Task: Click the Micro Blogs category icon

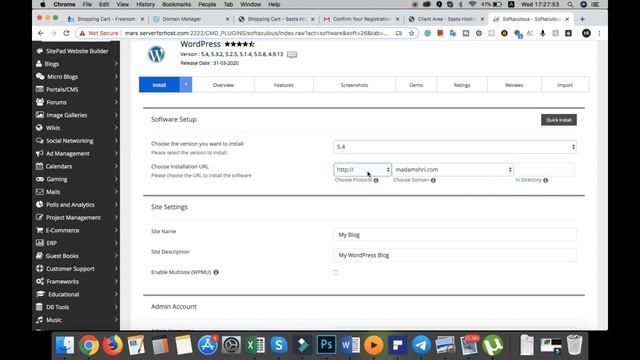Action: click(40, 76)
